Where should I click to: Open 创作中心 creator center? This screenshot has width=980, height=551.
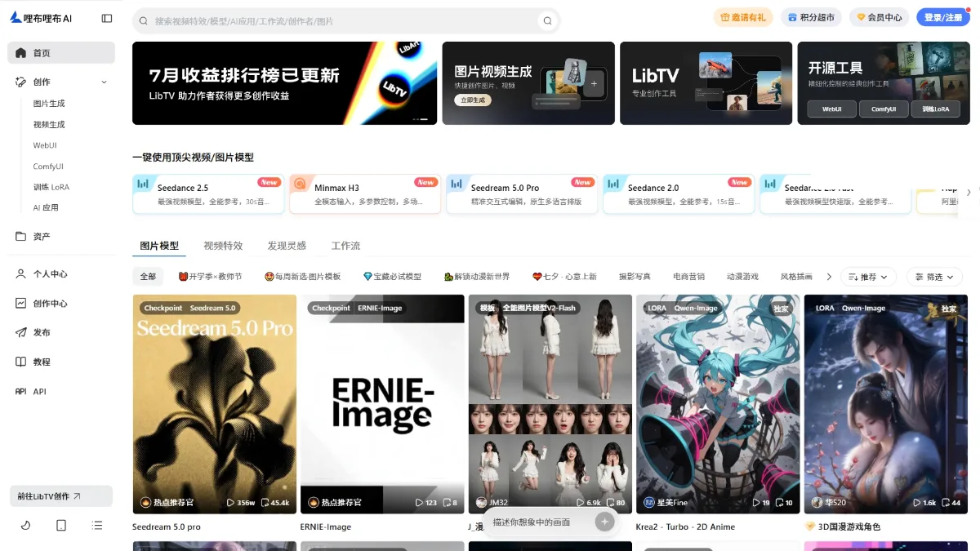point(61,304)
